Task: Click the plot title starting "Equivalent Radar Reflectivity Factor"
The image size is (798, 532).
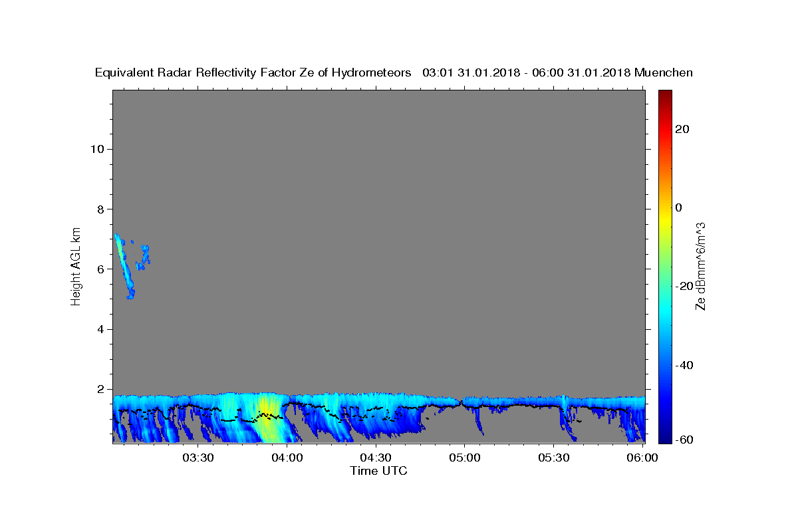Action: pyautogui.click(x=394, y=72)
